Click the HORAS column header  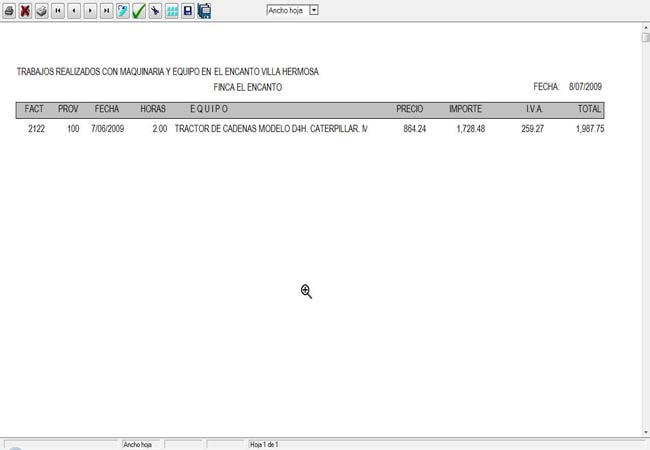pos(153,109)
